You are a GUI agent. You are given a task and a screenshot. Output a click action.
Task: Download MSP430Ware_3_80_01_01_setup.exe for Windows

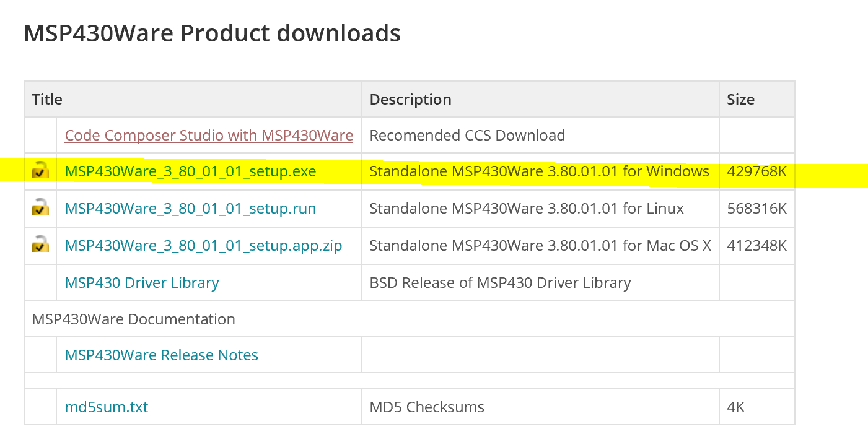coord(190,171)
